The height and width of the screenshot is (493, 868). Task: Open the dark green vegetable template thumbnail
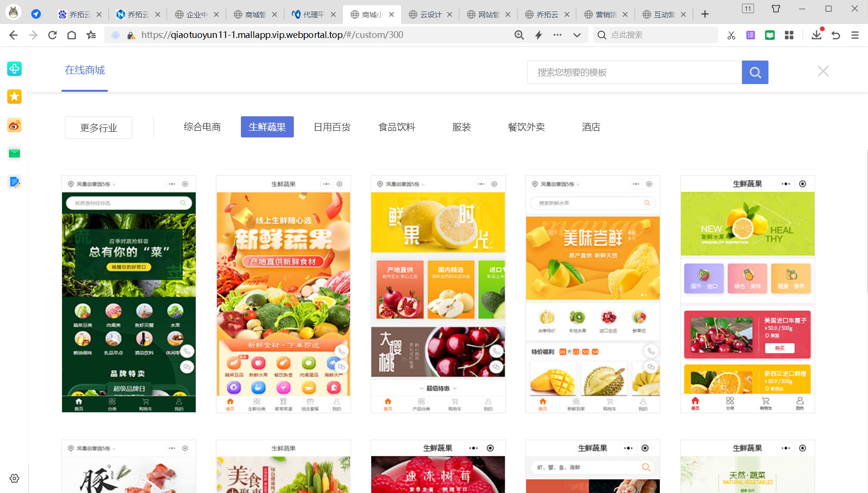click(x=129, y=294)
